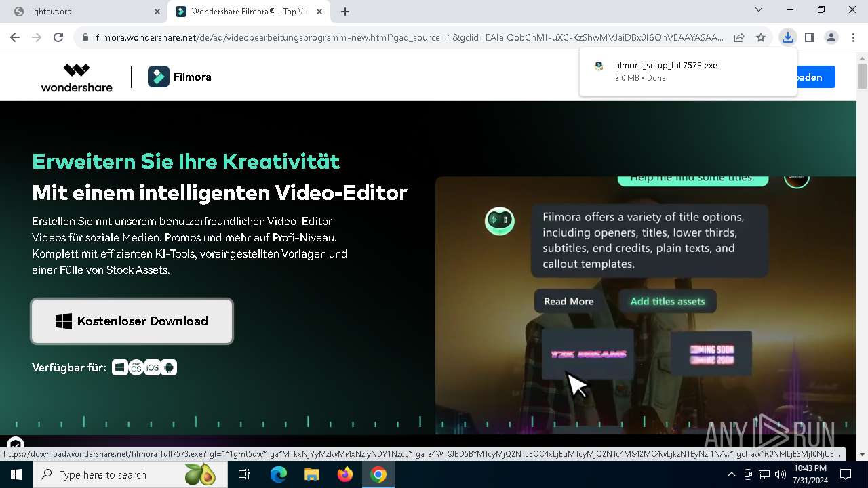Click blue download button in header

click(816, 77)
